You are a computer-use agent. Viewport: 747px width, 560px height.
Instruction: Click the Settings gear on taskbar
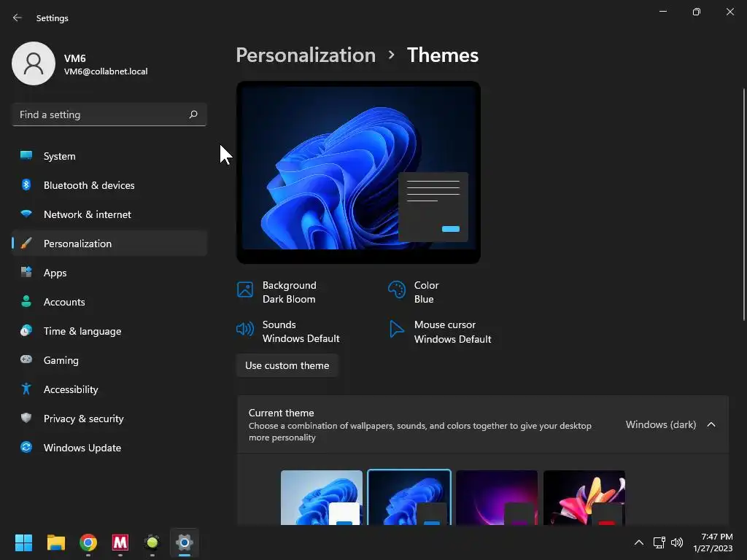(x=185, y=542)
